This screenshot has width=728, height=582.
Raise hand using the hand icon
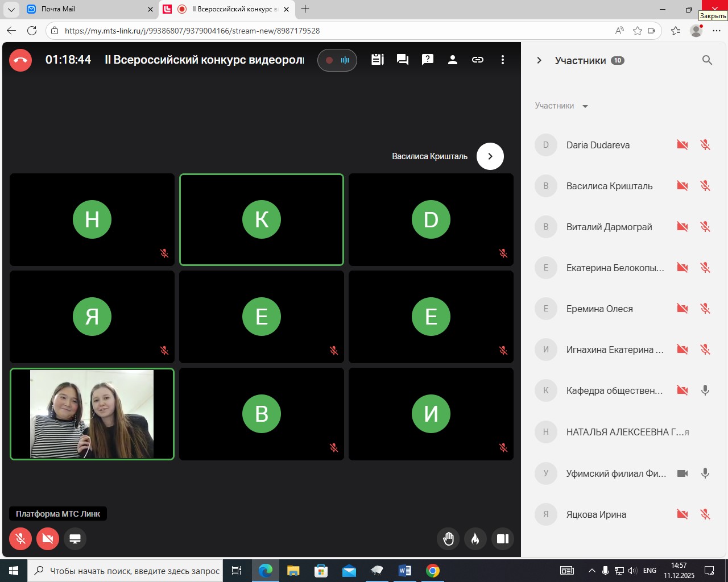pyautogui.click(x=448, y=538)
